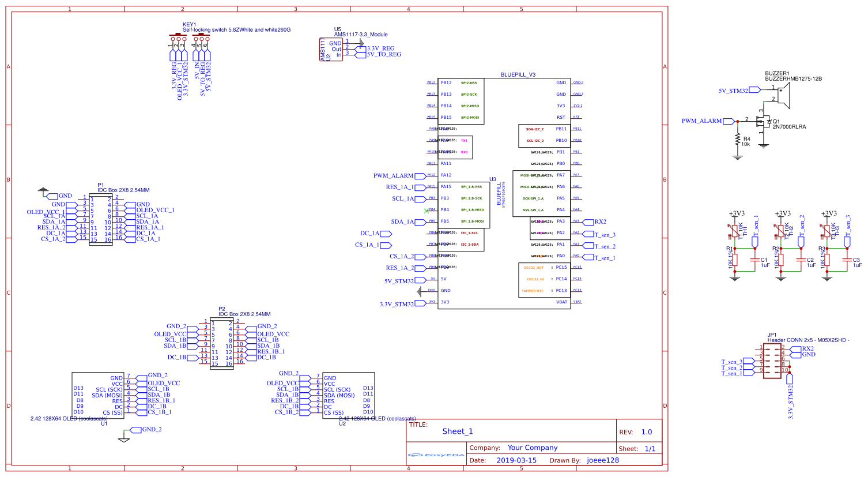Click the +3V3 power label above TH1

(x=737, y=213)
